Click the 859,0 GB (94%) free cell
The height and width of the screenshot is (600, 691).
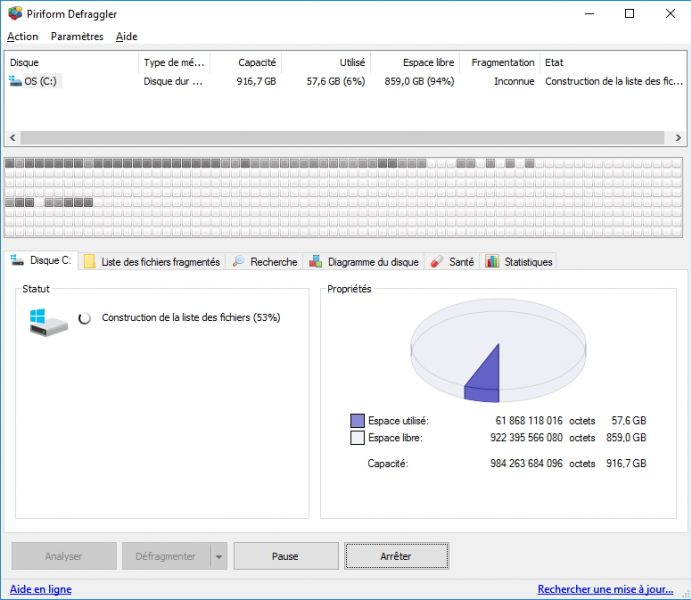pyautogui.click(x=419, y=81)
